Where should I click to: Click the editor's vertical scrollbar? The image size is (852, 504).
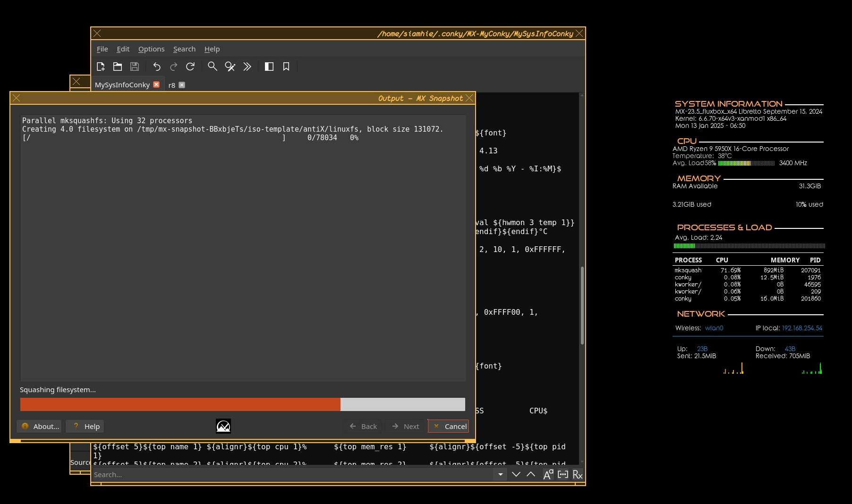582,305
